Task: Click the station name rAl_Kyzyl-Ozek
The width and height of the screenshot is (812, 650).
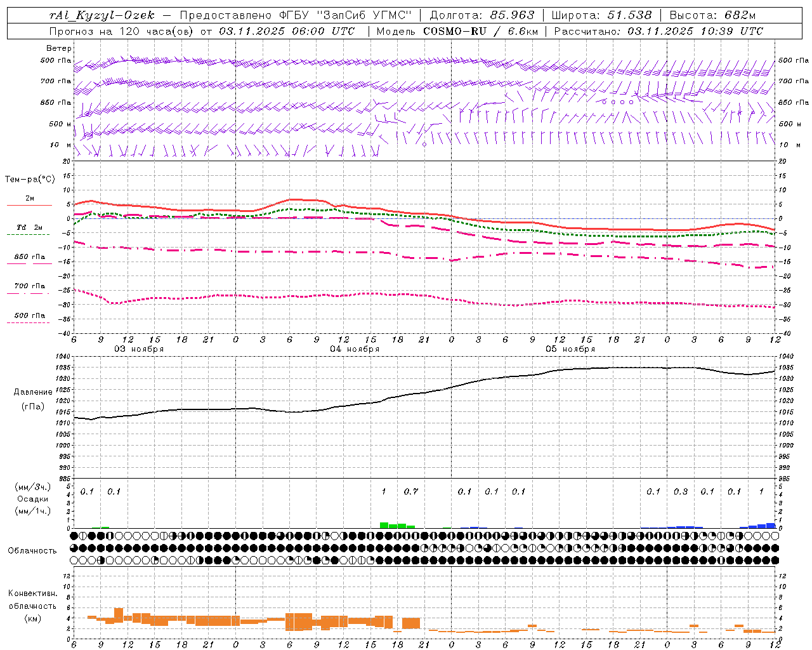Action: click(x=101, y=15)
